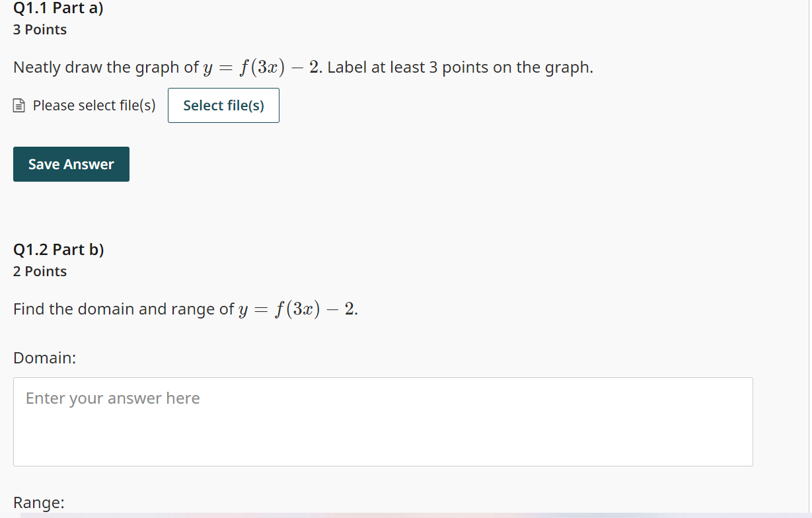
Task: Click the Q1.1 Part a) heading
Action: coord(57,8)
